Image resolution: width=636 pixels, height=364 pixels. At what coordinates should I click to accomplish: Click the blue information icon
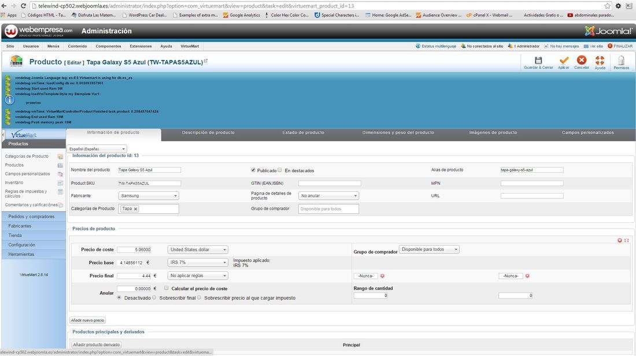point(10,100)
